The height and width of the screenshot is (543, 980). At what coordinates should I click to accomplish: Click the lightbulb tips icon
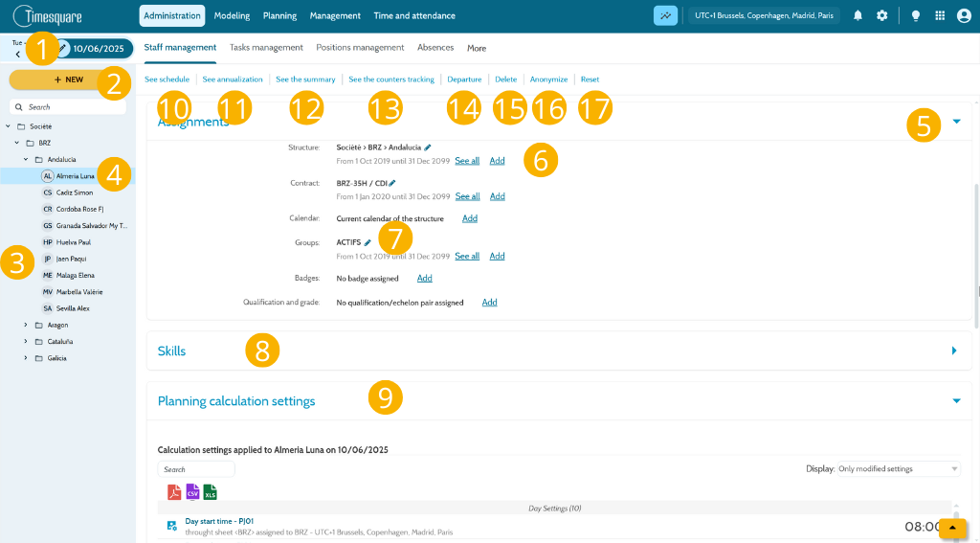coord(916,15)
